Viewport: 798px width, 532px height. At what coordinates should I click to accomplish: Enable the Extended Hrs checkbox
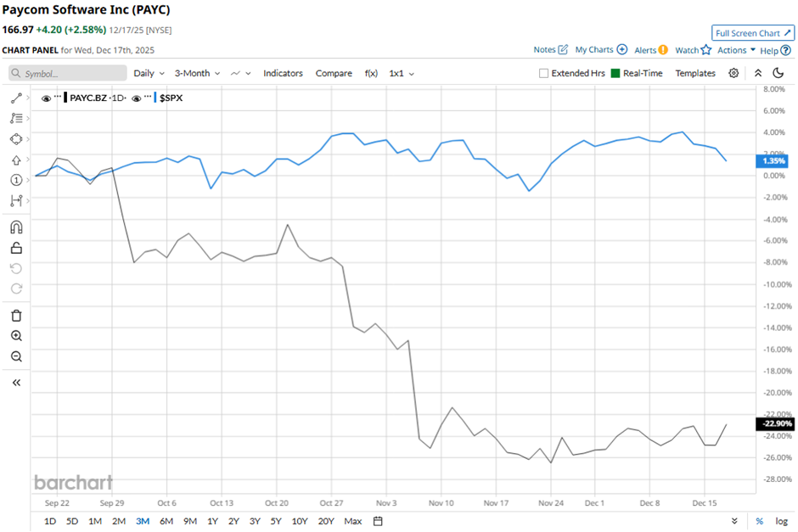click(x=544, y=74)
